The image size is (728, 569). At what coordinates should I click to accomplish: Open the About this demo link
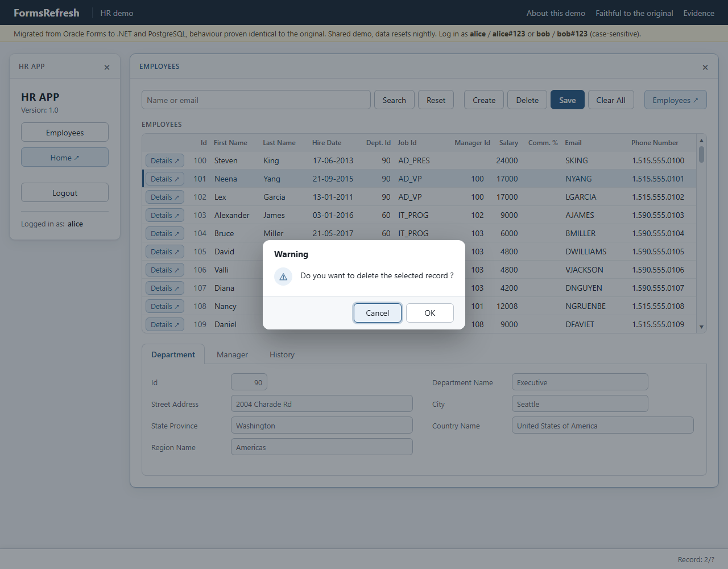click(556, 13)
